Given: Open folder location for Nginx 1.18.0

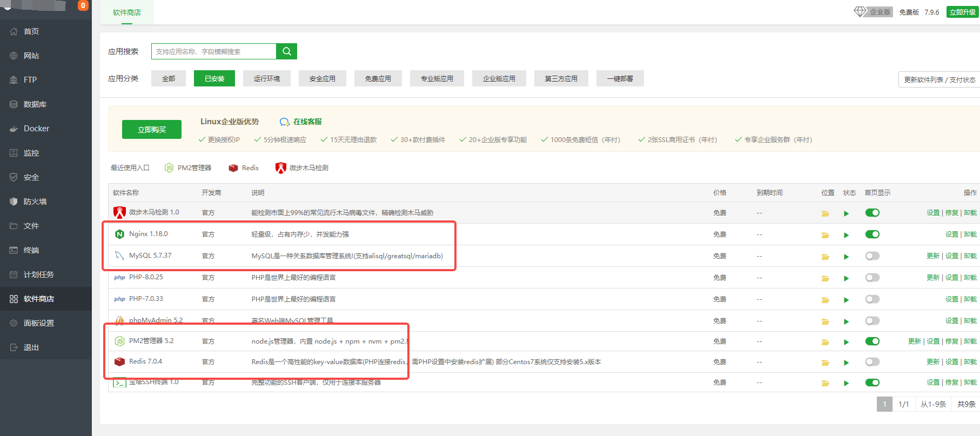Looking at the screenshot, I should [x=825, y=235].
